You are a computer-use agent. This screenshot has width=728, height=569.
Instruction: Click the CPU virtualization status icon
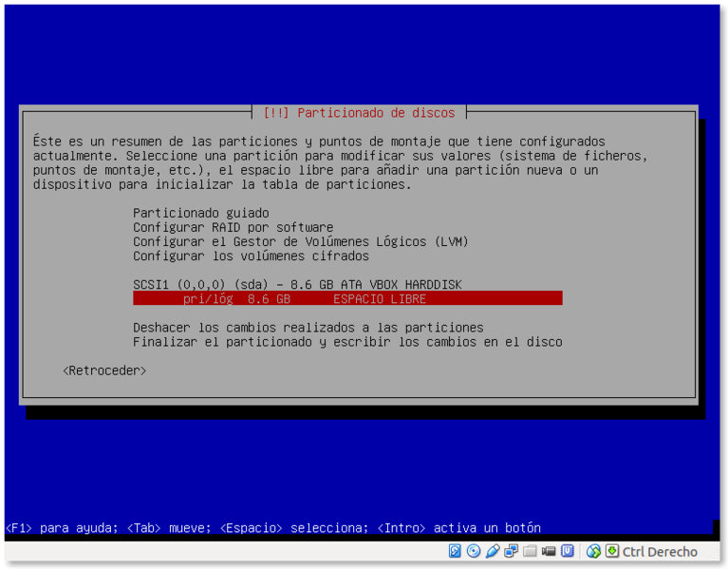pos(568,551)
